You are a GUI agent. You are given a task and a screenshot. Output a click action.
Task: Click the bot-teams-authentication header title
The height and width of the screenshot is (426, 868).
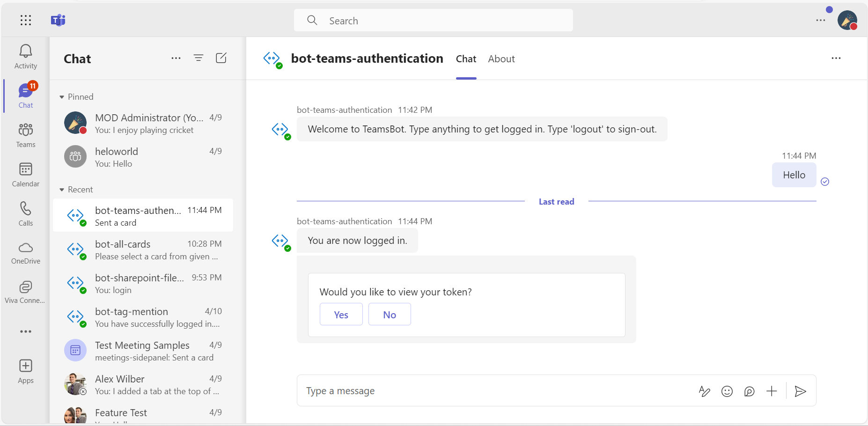(x=367, y=59)
